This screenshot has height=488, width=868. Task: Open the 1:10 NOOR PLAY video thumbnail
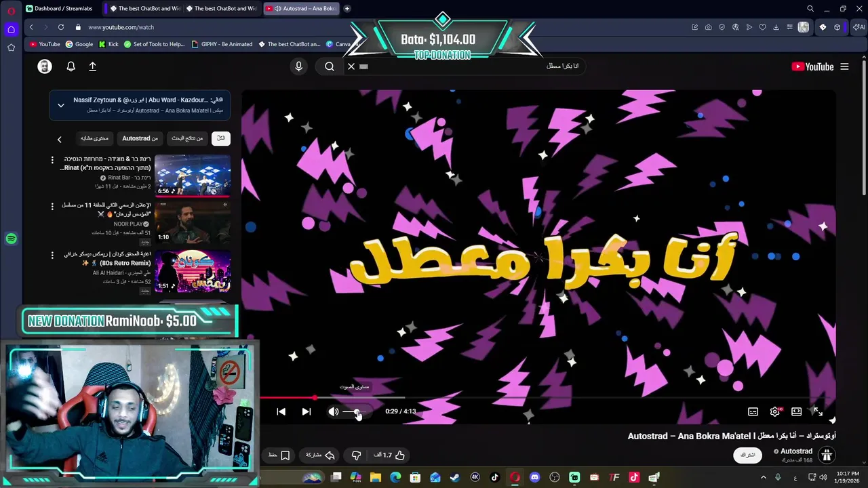[x=193, y=222]
